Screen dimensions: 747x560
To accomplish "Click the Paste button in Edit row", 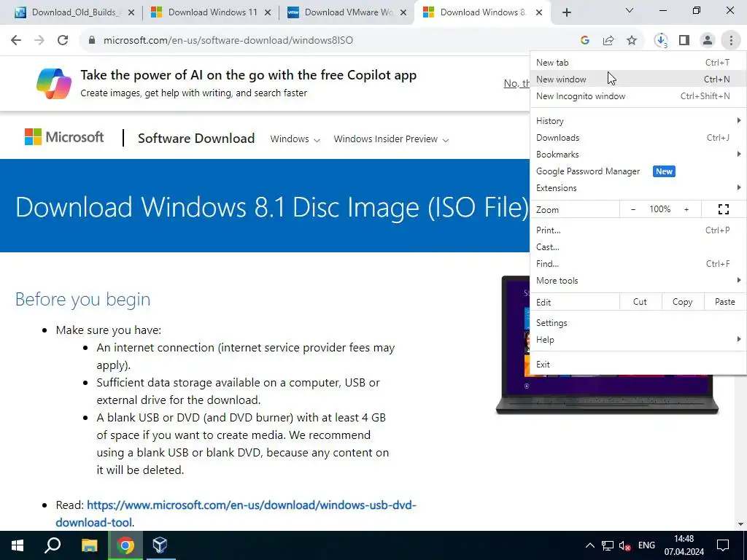I will 724,302.
